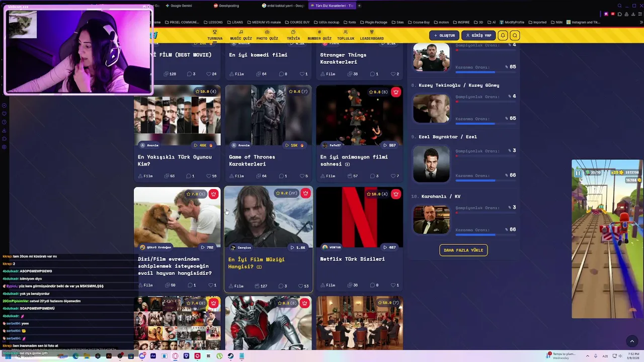Open the COURSE BUY bookmark folder
644x362 pixels.
point(297,22)
